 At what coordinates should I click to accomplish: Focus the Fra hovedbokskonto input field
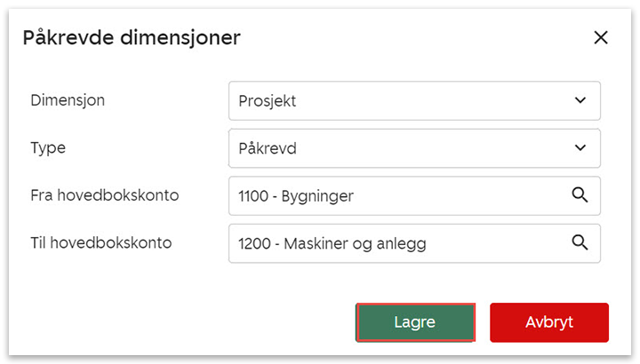pos(400,195)
